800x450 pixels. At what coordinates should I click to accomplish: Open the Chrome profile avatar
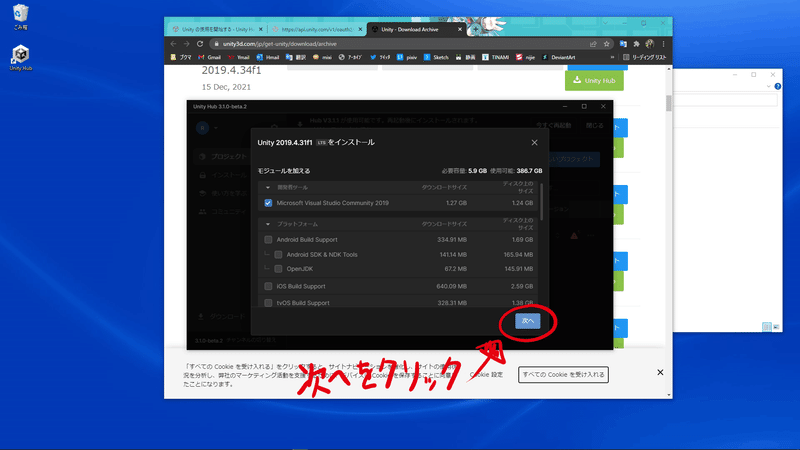coord(649,44)
